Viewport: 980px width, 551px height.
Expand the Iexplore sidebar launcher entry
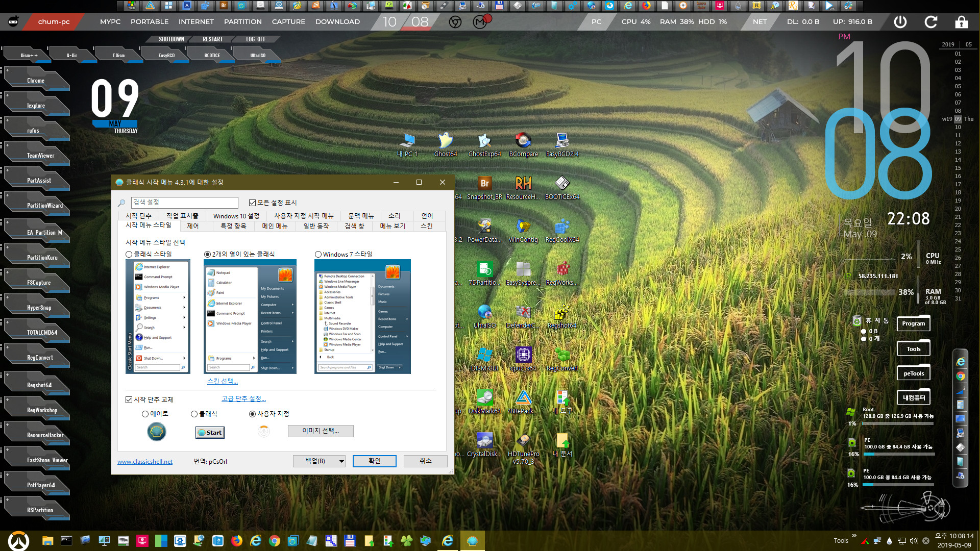[7, 95]
